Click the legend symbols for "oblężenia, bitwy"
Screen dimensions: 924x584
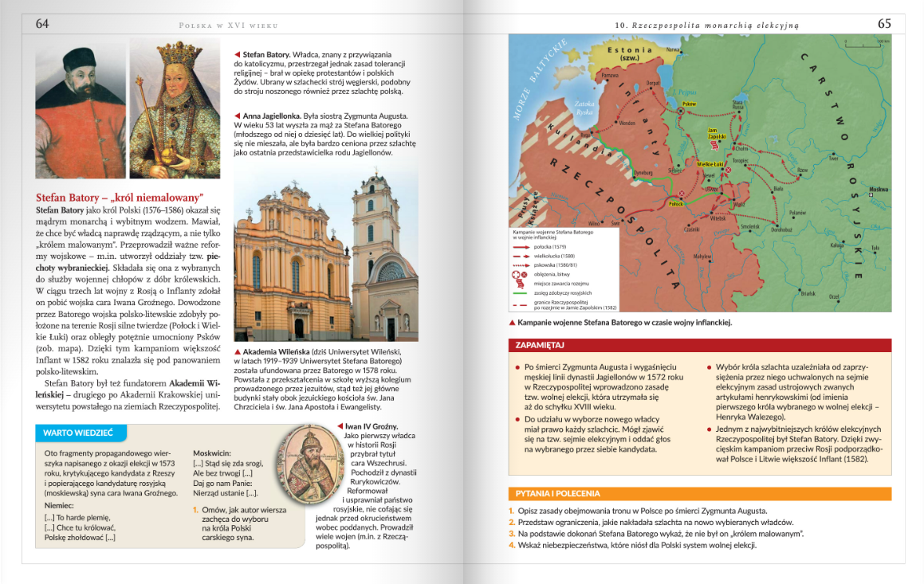pyautogui.click(x=519, y=274)
